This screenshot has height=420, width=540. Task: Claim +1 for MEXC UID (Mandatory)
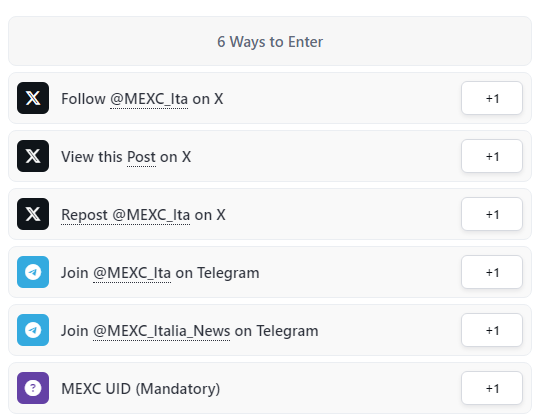tap(492, 388)
